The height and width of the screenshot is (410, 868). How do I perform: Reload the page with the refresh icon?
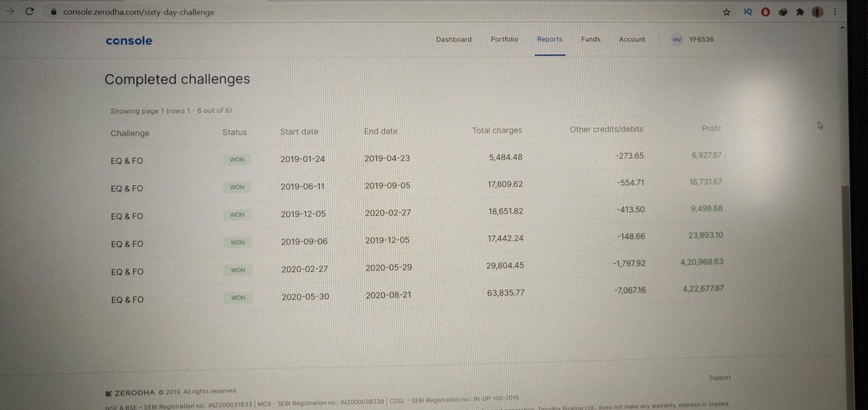click(30, 12)
